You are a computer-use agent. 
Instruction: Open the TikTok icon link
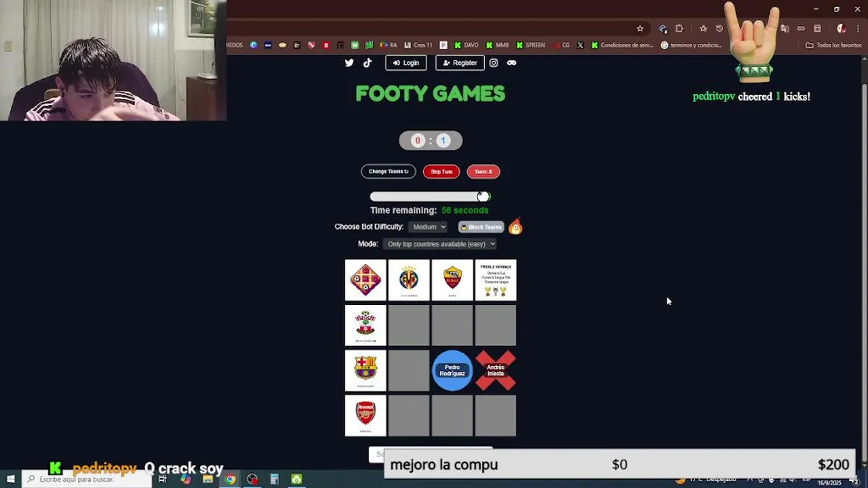[x=368, y=62]
